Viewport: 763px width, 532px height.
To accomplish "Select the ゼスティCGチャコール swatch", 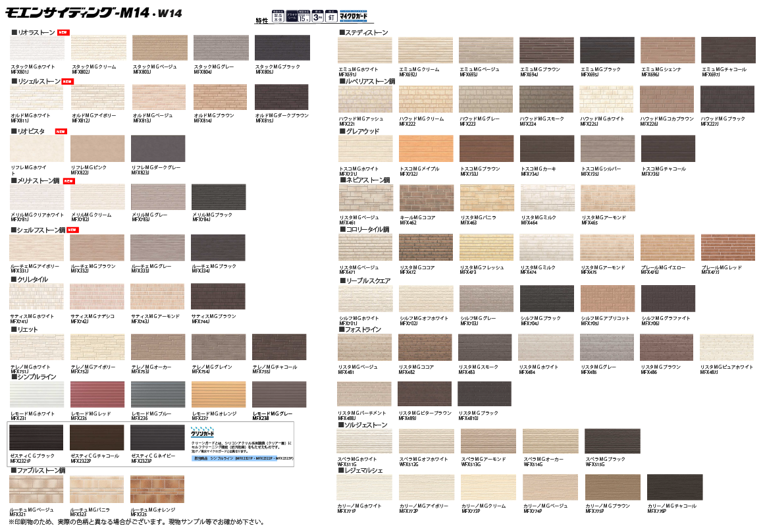I will 97,438.
